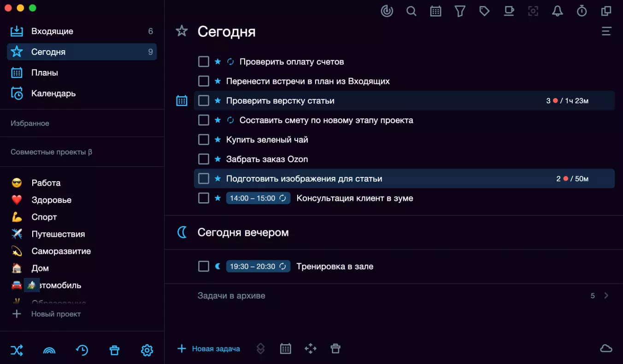The image size is (623, 364).
Task: Check off Тренировка в зале
Action: [x=204, y=266]
